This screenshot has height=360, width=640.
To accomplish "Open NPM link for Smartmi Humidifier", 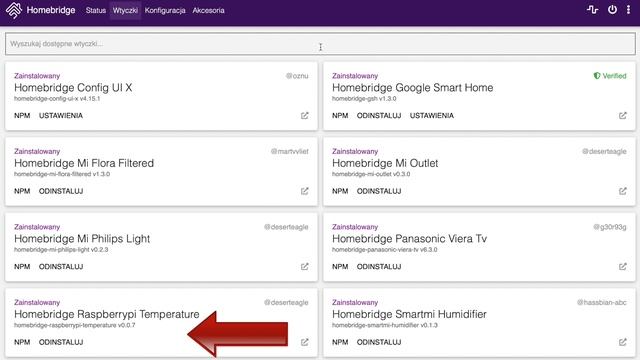I will pyautogui.click(x=340, y=342).
